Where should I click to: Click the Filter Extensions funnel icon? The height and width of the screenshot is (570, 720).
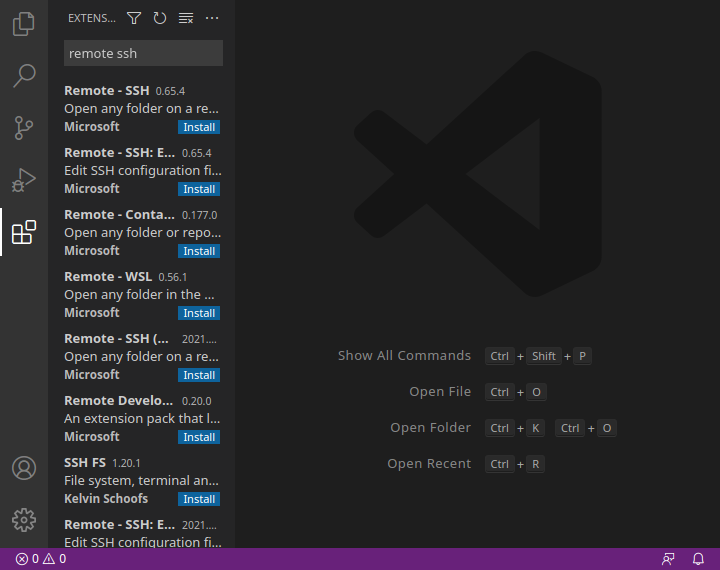134,18
